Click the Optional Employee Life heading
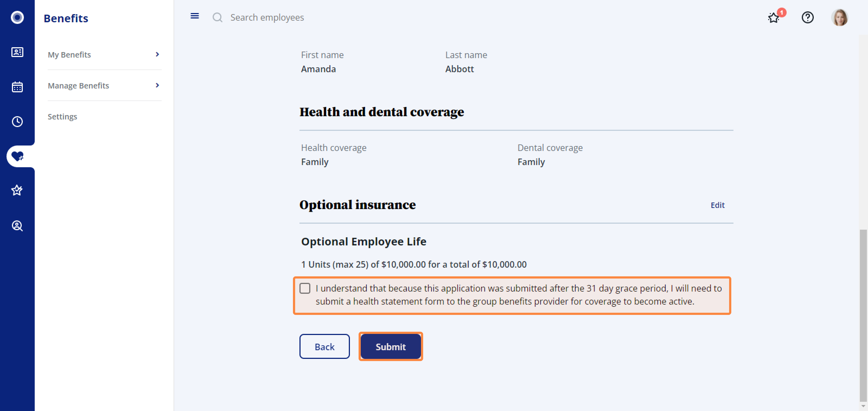The image size is (868, 411). (363, 241)
